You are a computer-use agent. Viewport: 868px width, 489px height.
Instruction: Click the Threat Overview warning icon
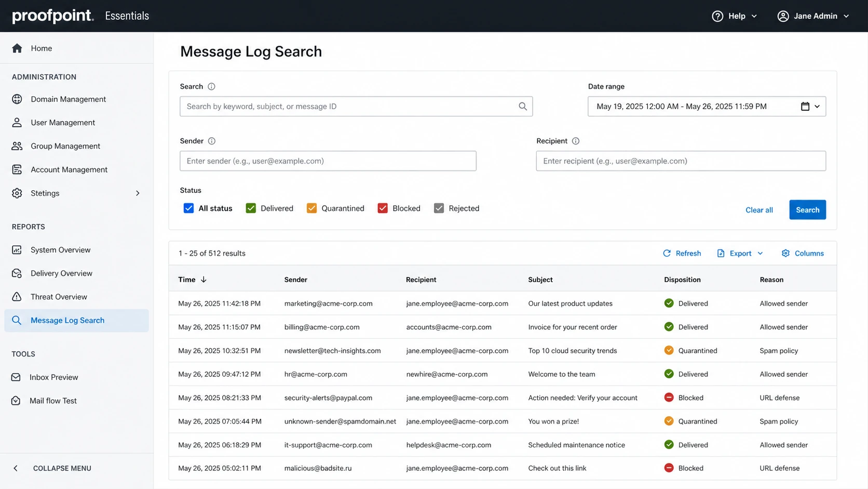click(17, 297)
